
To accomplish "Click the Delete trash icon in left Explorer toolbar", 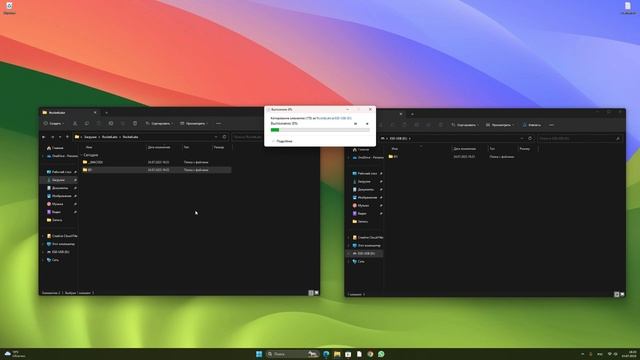I will click(135, 123).
